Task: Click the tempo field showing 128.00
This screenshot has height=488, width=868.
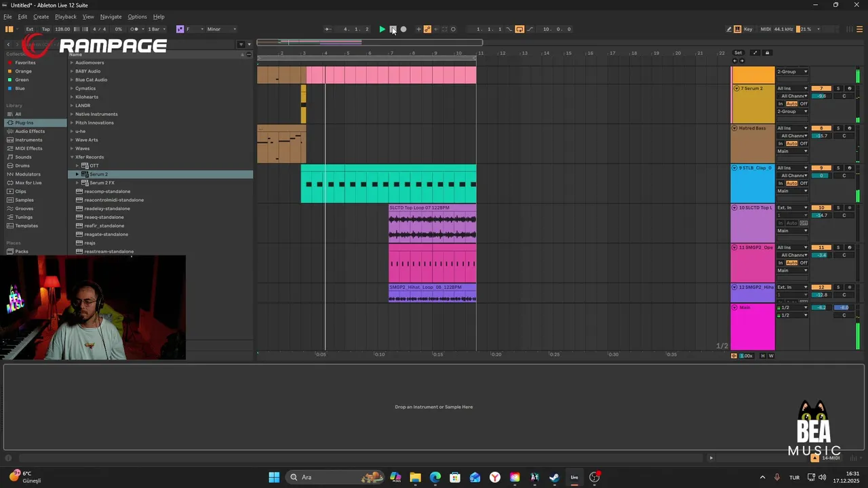Action: point(62,29)
